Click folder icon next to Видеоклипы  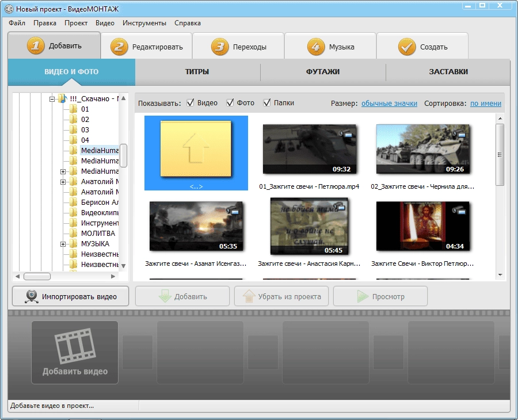73,212
